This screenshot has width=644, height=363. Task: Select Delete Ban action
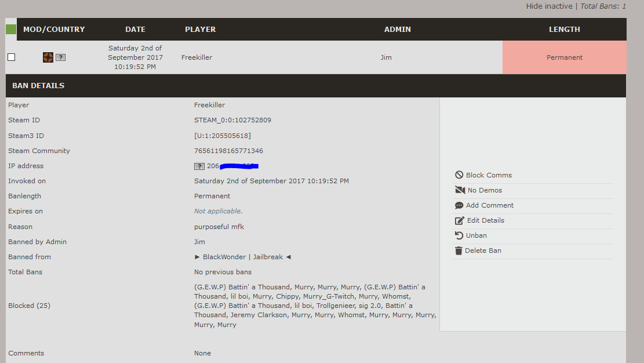point(483,251)
